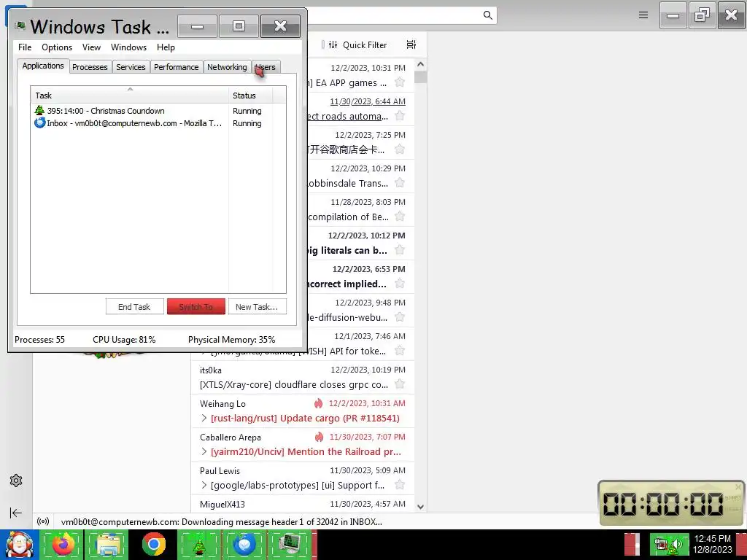
Task: Click the Thunderbird icon in the Inbox task row
Action: click(39, 122)
